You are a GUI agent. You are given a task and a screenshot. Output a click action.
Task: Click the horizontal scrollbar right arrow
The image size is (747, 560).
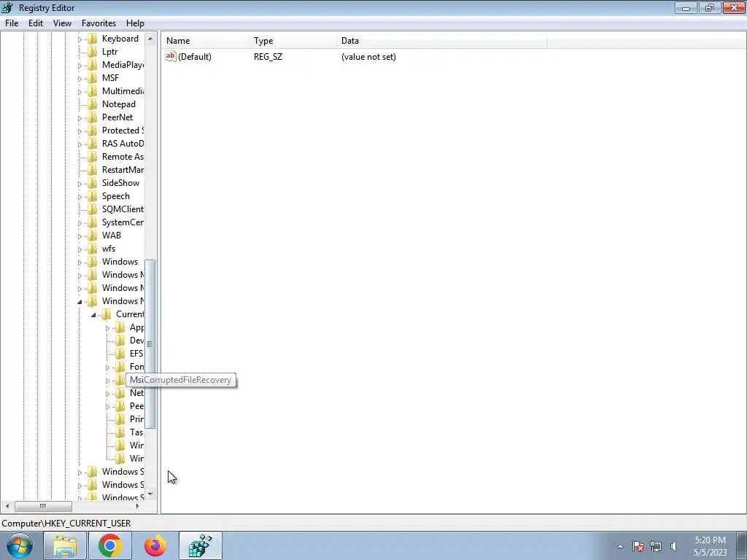click(x=138, y=506)
